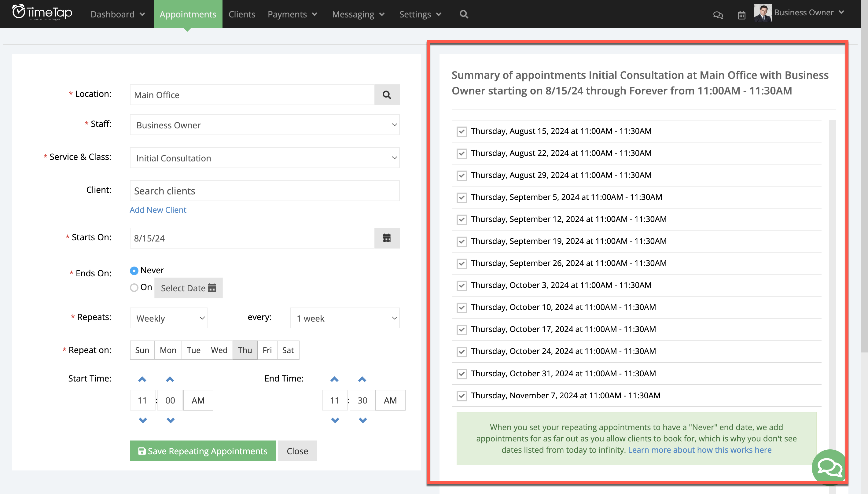Open the messaging chat icon in top bar

tap(718, 15)
